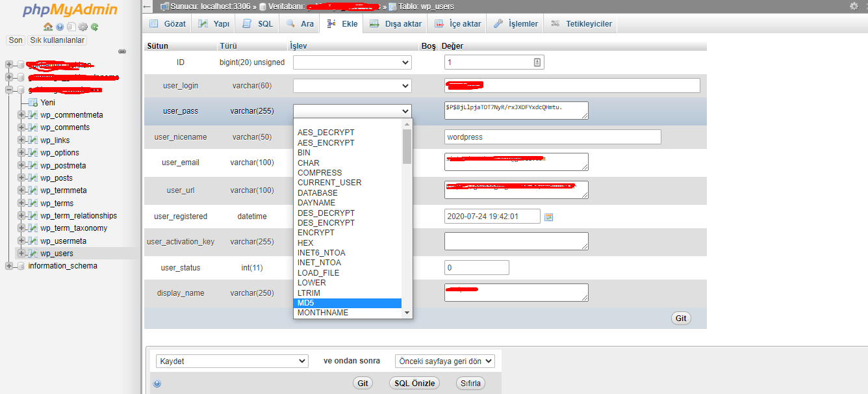Choose HEX from the function list
The width and height of the screenshot is (868, 394).
click(x=348, y=243)
